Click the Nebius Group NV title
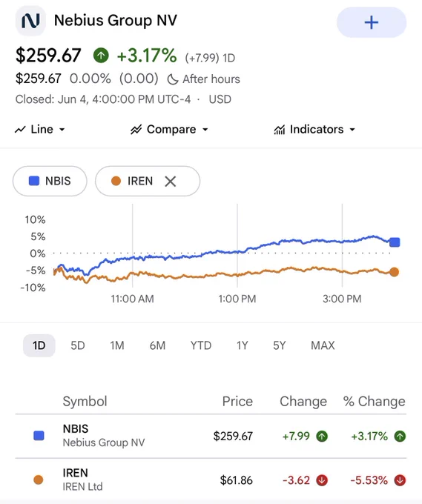 (116, 20)
